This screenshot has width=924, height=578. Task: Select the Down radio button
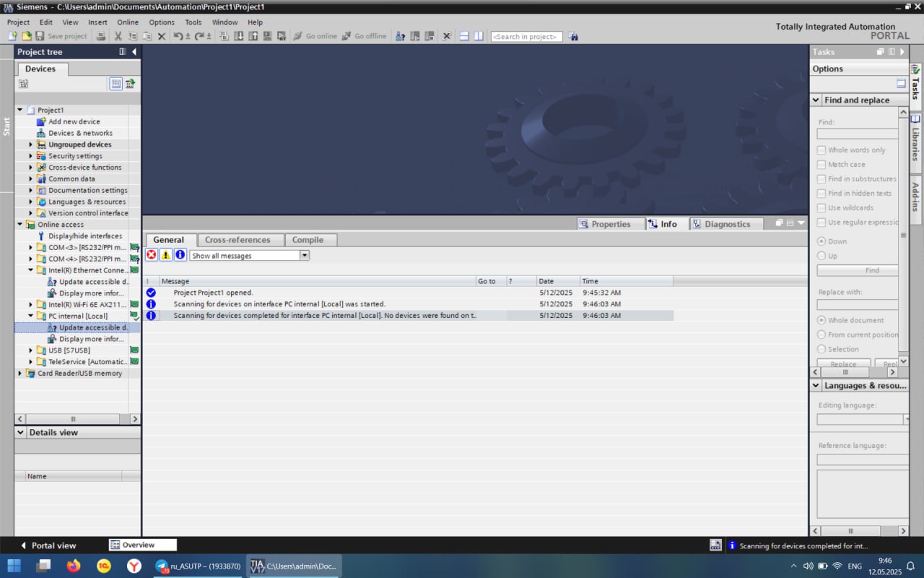[821, 241]
